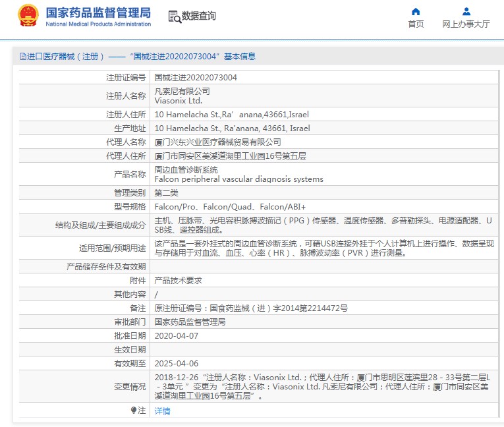
Task: Click the NMPA national emblem logo
Action: click(x=28, y=16)
